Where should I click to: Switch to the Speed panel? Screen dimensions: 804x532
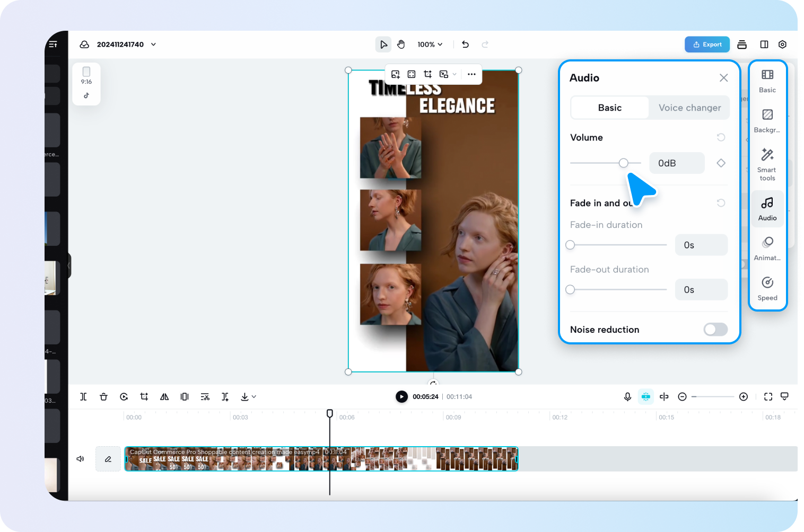(767, 288)
